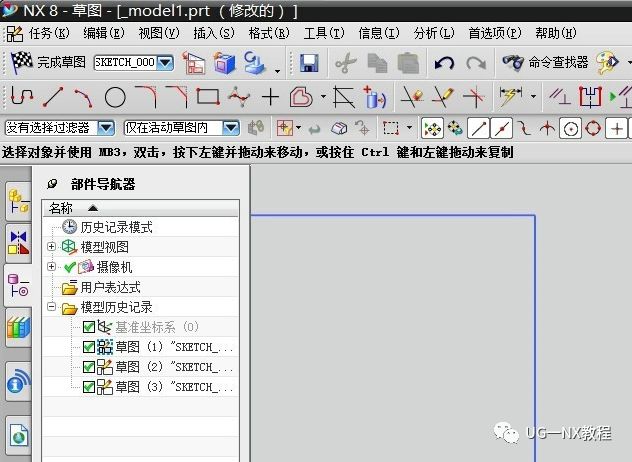The width and height of the screenshot is (632, 462).
Task: Open the 仅在活动草图内 scope dropdown
Action: [231, 129]
